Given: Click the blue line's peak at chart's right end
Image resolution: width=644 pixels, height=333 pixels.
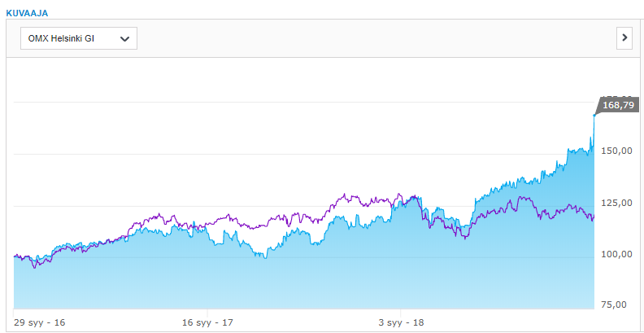Looking at the screenshot, I should 594,115.
